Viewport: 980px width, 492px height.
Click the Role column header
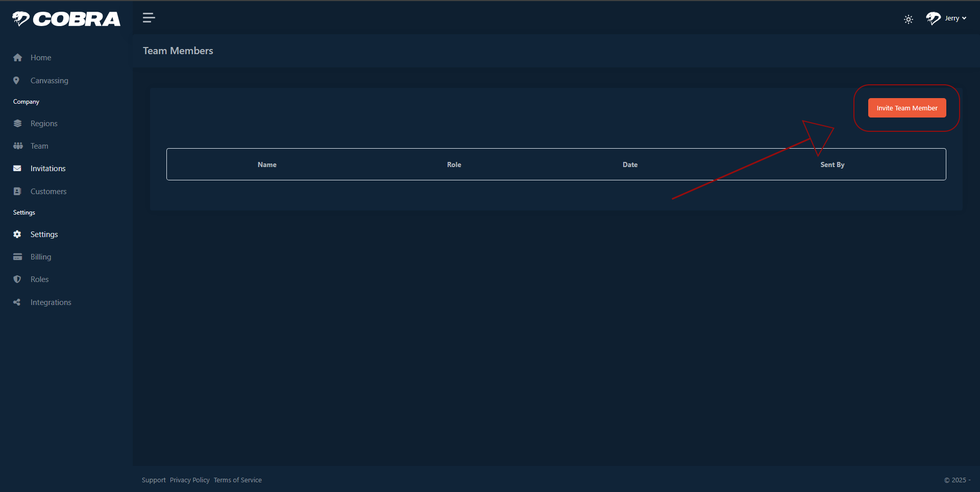454,165
